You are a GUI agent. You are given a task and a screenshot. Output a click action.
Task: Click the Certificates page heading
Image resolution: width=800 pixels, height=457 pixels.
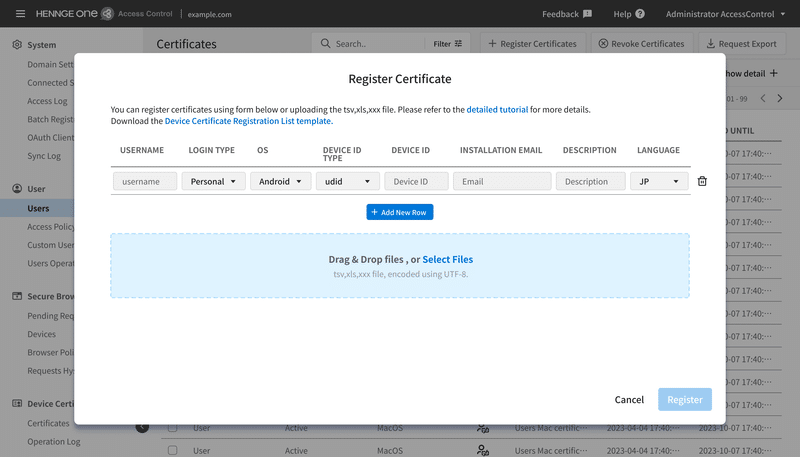(x=186, y=44)
